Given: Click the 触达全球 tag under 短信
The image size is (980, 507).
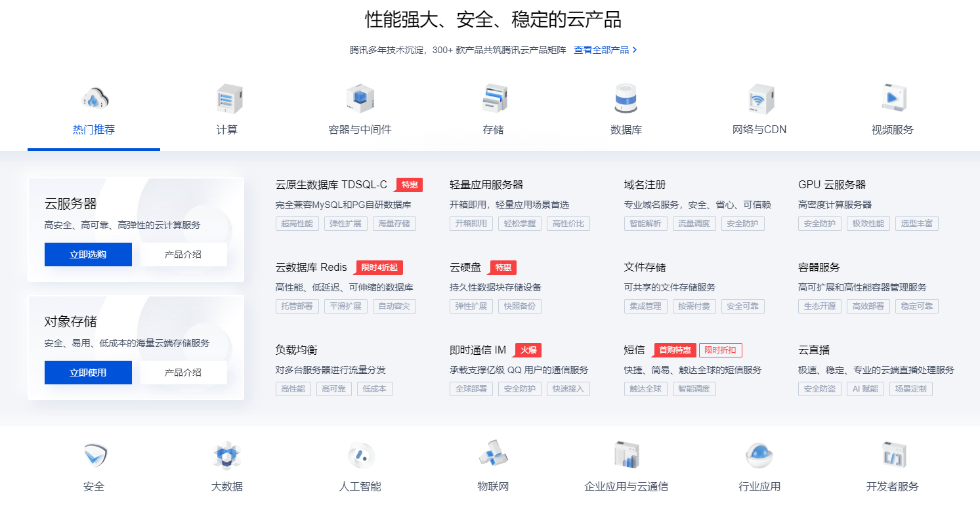Looking at the screenshot, I should 645,389.
